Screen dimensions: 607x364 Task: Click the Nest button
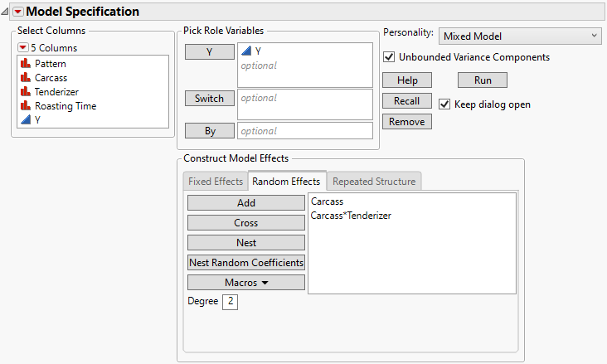click(x=246, y=243)
